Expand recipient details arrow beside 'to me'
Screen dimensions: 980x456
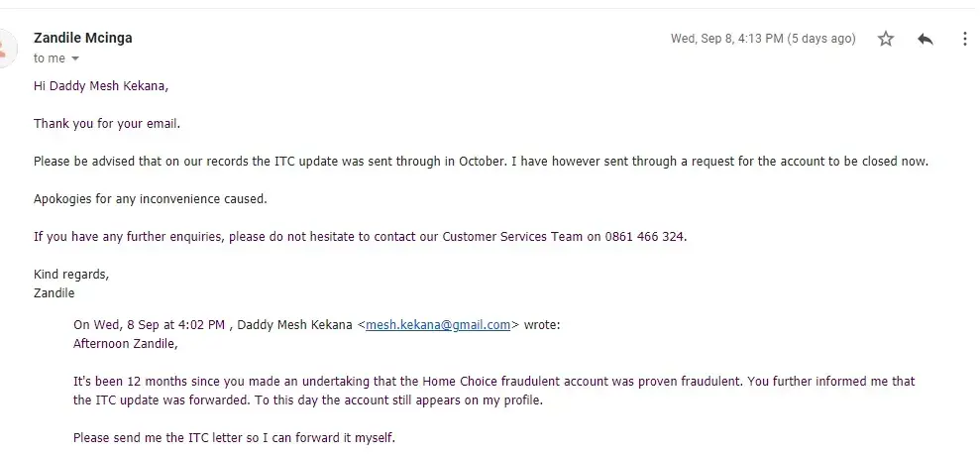[x=75, y=59]
